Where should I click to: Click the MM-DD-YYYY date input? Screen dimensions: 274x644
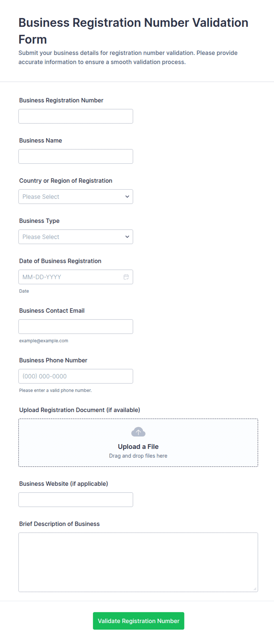click(x=76, y=277)
